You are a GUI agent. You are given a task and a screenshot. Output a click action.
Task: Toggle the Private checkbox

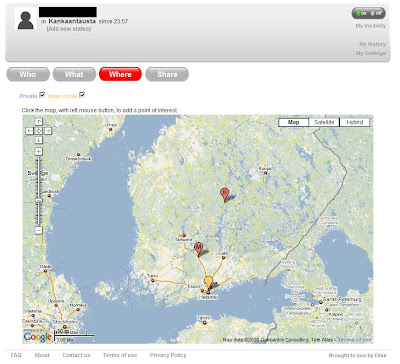42,95
